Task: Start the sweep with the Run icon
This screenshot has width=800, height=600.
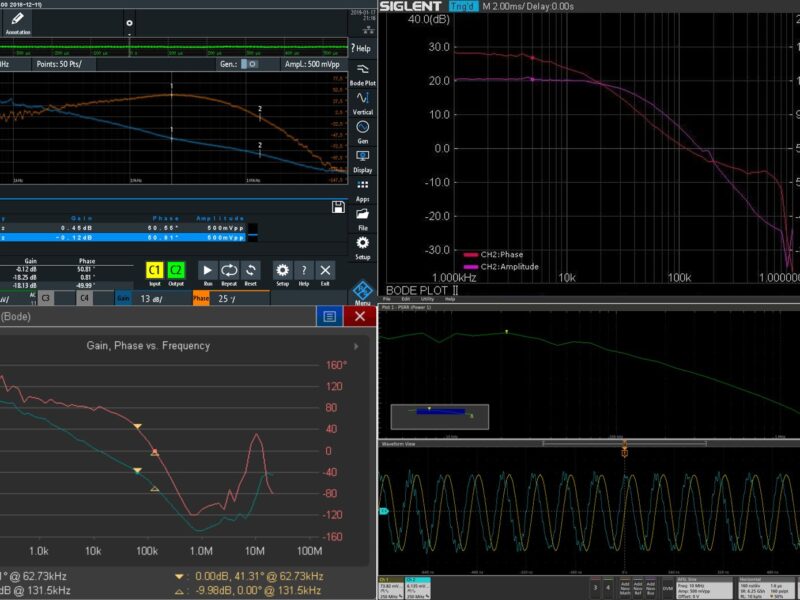Action: click(207, 269)
